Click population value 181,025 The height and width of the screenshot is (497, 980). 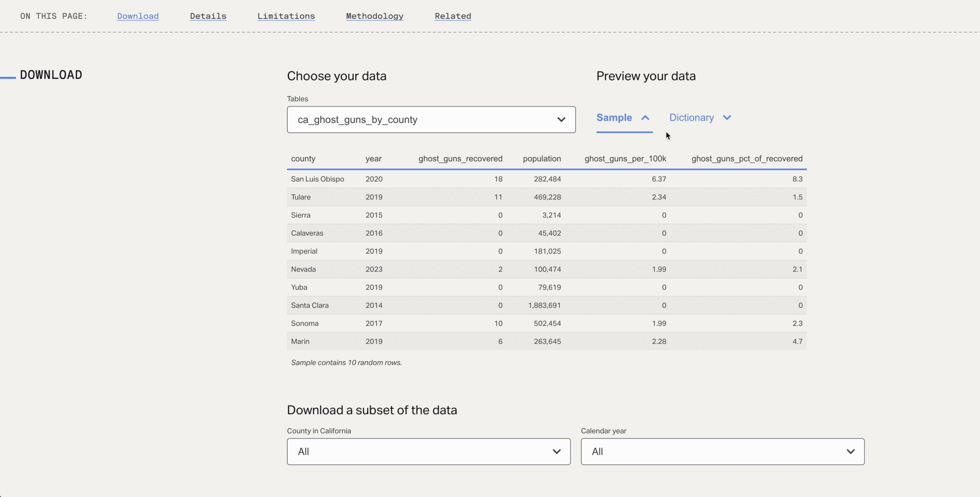point(547,251)
